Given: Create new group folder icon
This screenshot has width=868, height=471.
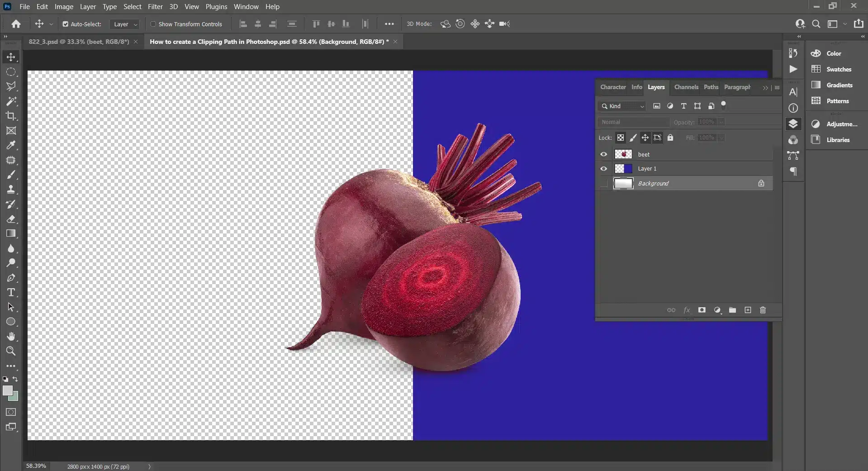Looking at the screenshot, I should pyautogui.click(x=732, y=310).
